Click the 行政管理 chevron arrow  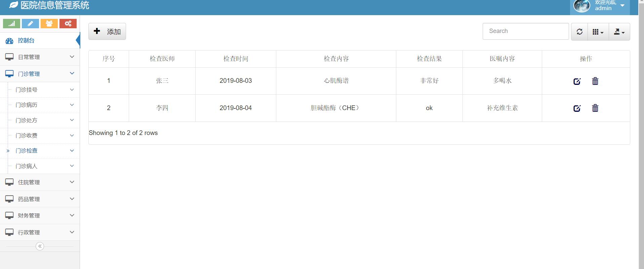[x=72, y=232]
